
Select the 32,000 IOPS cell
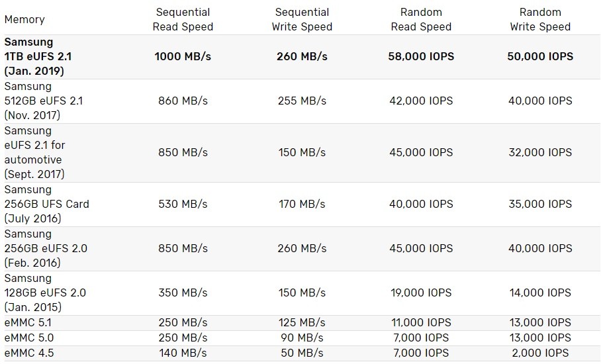pos(540,152)
